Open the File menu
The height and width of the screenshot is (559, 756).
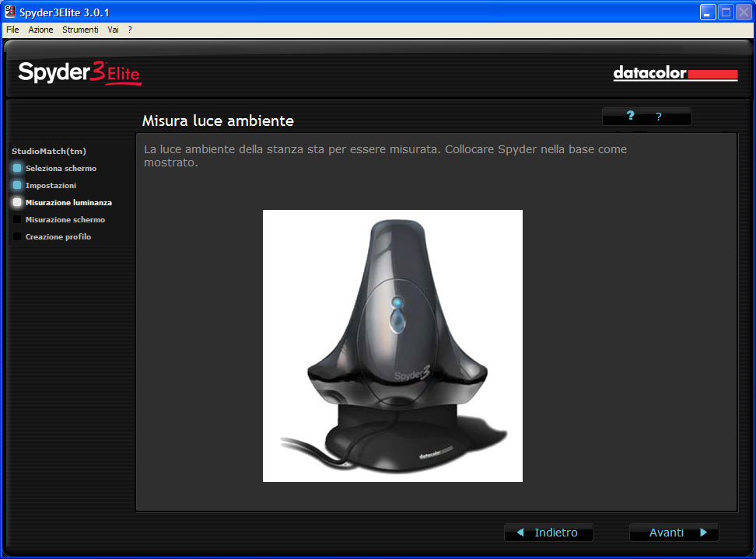click(x=12, y=30)
